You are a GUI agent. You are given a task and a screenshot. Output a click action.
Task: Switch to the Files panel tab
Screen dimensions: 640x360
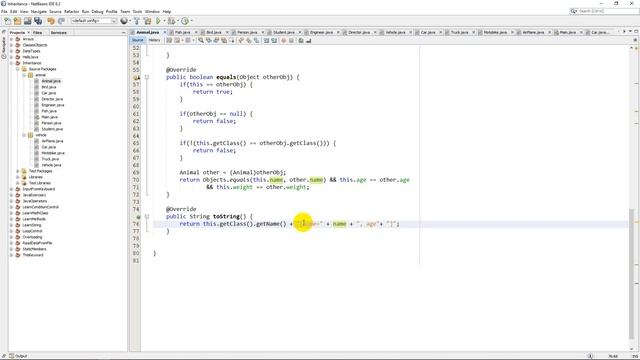click(x=38, y=33)
